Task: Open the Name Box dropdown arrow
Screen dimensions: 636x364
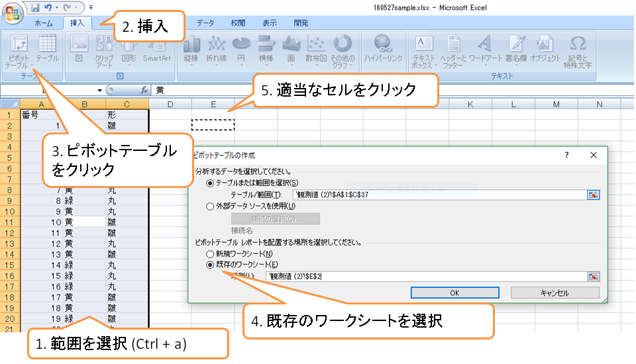Action: (x=100, y=90)
